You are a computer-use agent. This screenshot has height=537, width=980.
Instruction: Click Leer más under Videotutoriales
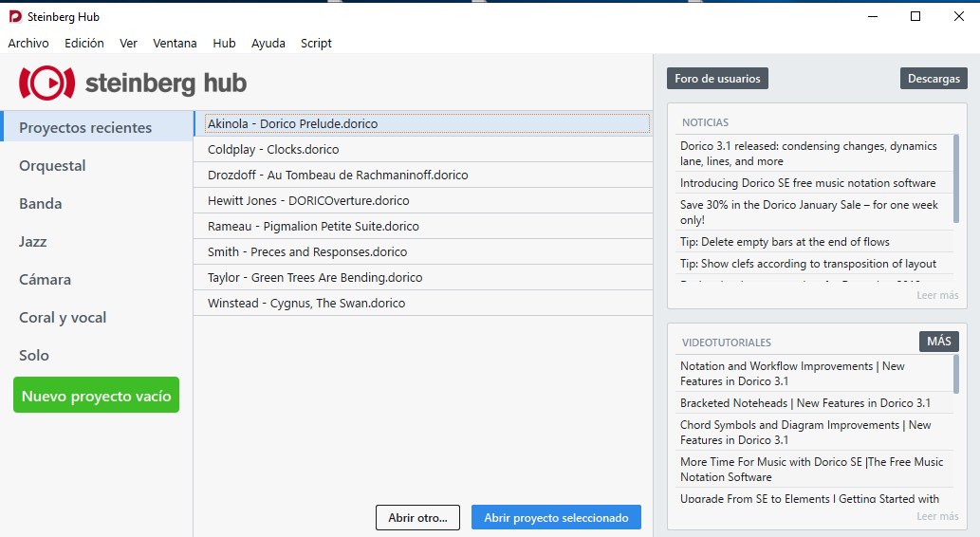click(937, 516)
